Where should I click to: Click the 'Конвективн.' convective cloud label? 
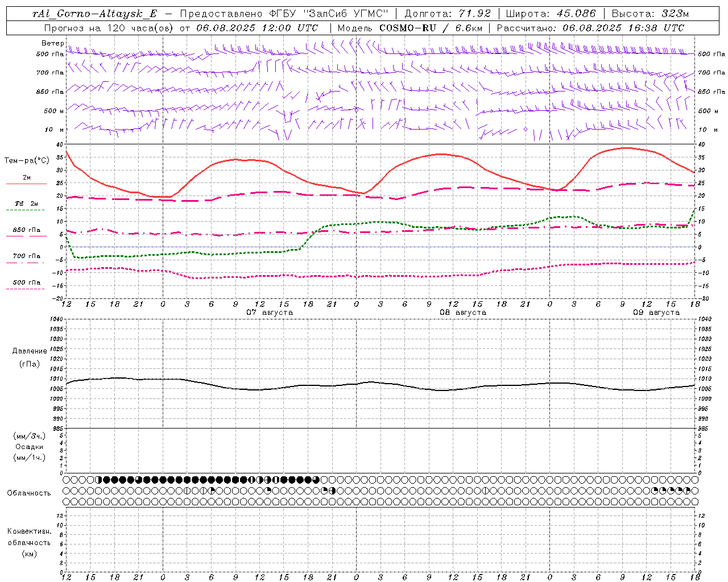click(30, 531)
